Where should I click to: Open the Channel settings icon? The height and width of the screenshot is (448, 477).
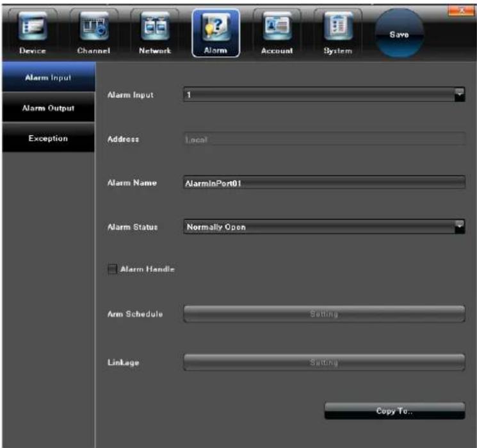coord(93,33)
